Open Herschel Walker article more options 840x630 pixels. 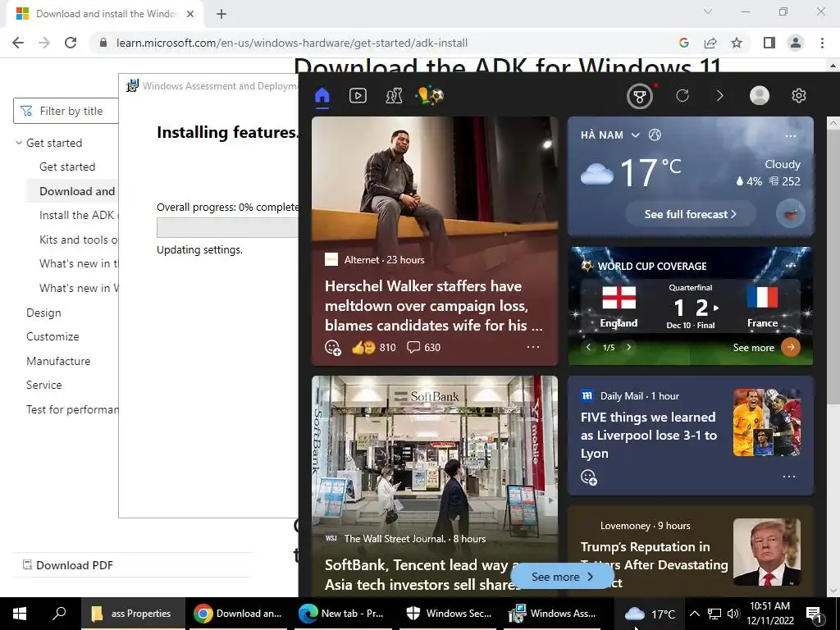pyautogui.click(x=533, y=347)
